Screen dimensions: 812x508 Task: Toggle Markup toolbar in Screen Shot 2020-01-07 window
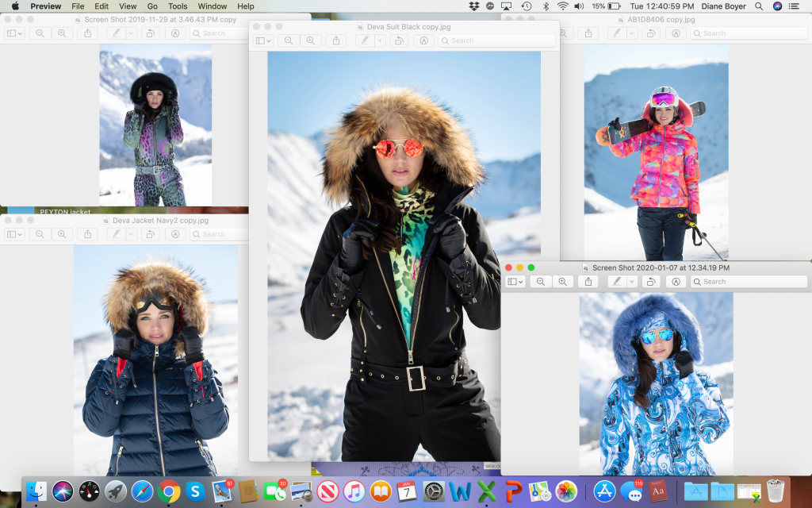(676, 282)
